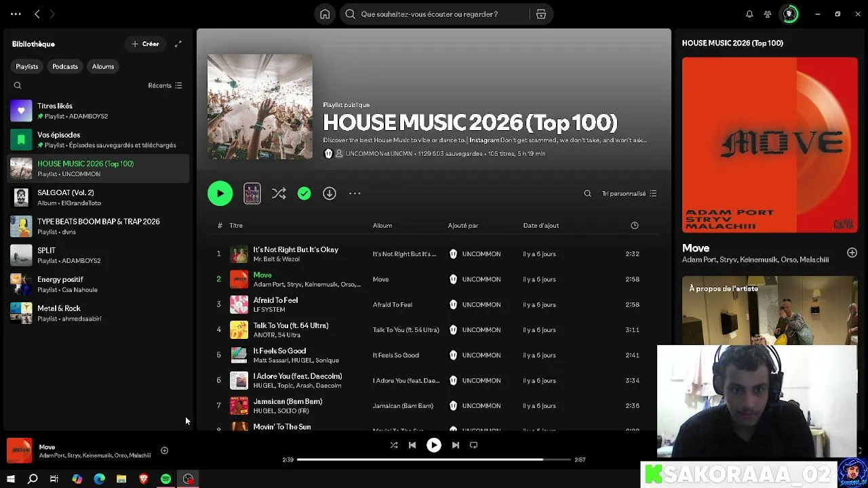Screen dimensions: 868x488
Task: Filter library by Albums
Action: pyautogui.click(x=103, y=66)
